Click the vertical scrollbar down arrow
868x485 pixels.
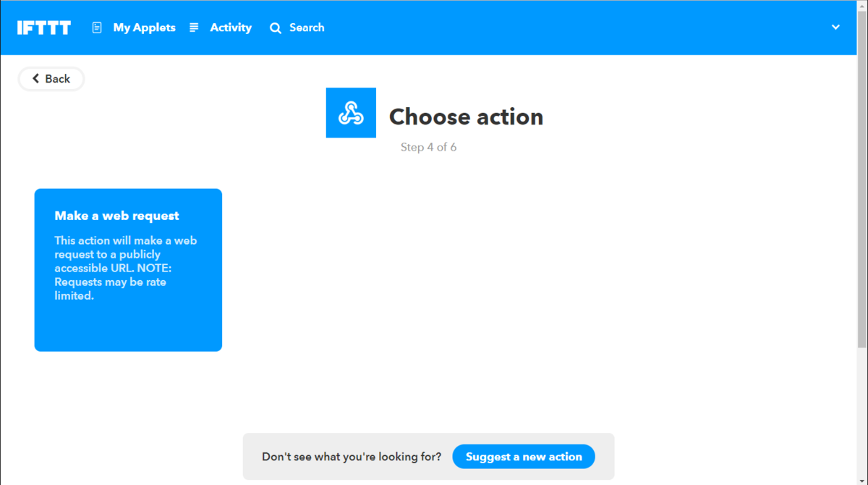point(862,480)
